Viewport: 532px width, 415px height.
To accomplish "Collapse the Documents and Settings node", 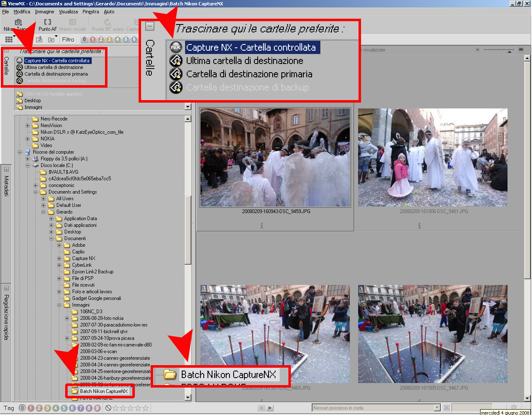I will (x=36, y=192).
